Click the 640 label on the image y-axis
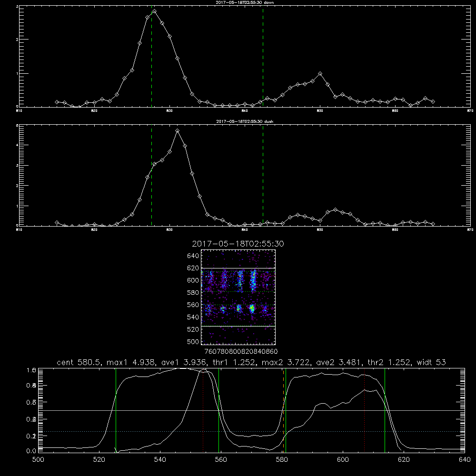Image resolution: width=476 pixels, height=476 pixels. [x=193, y=256]
